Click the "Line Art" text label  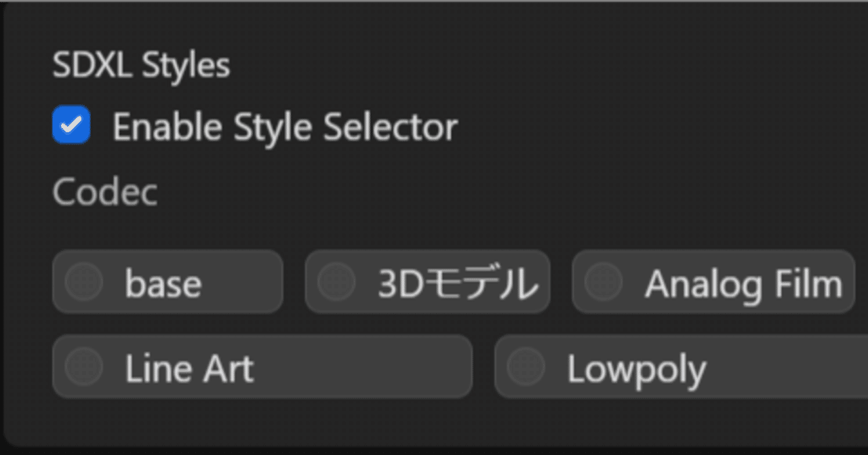coord(189,369)
